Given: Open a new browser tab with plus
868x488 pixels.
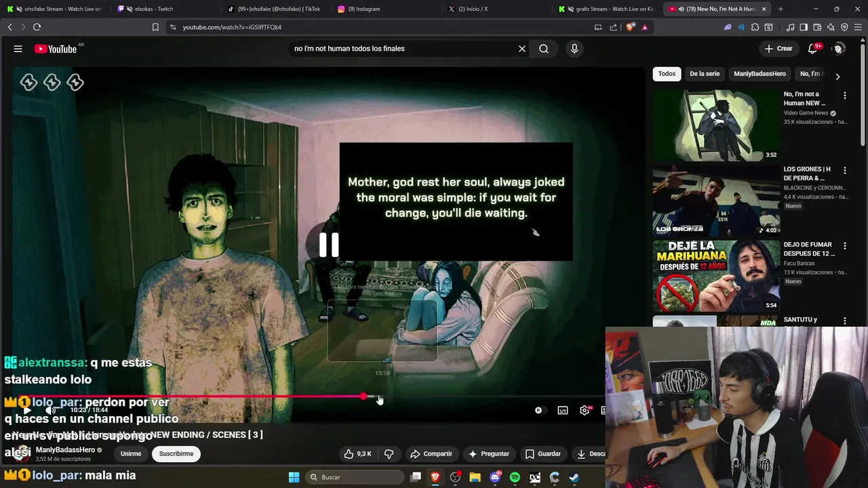Looking at the screenshot, I should (781, 9).
